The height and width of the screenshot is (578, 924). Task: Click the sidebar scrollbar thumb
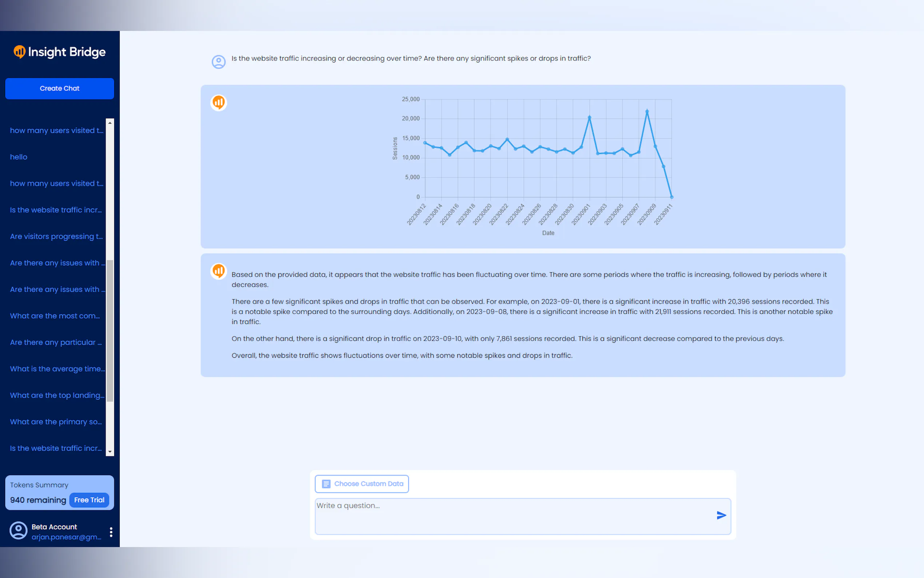pos(110,330)
